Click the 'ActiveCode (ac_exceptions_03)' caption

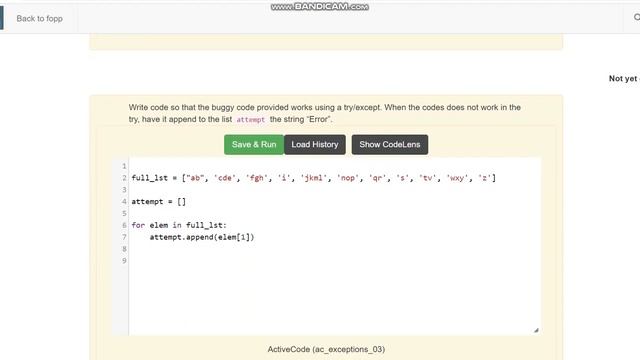click(x=326, y=349)
